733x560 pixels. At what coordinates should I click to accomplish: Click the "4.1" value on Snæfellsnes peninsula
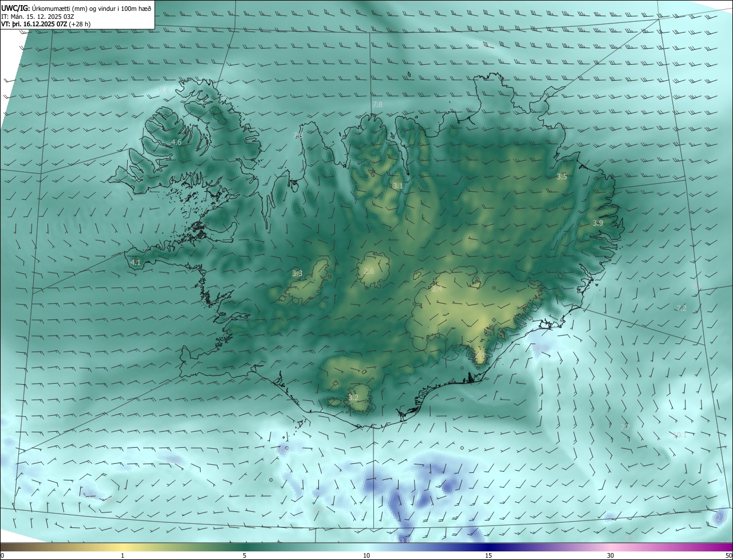tap(136, 263)
